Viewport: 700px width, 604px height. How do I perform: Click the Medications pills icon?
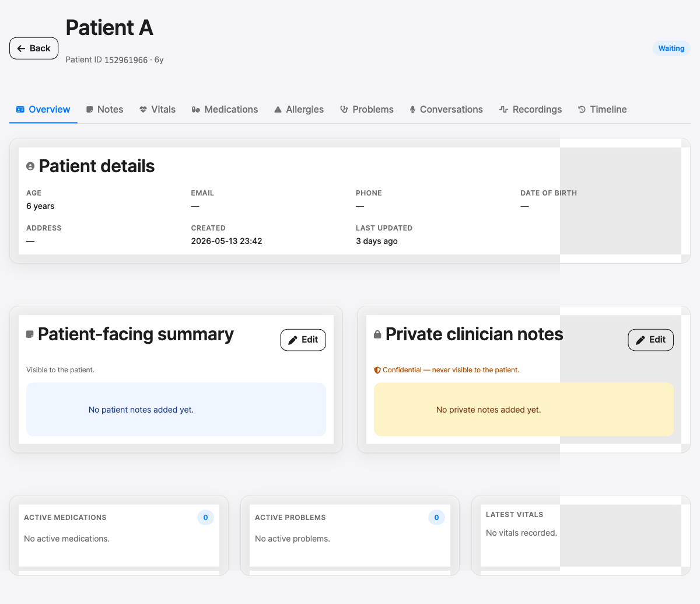click(x=196, y=109)
